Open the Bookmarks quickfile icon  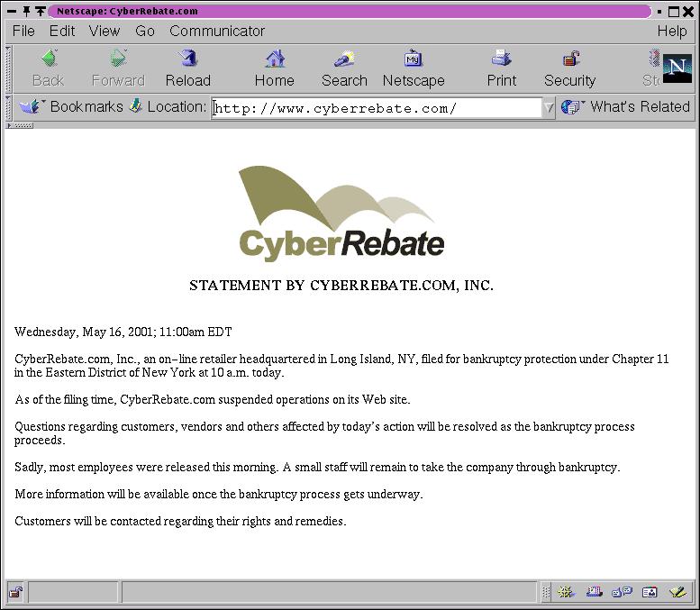click(x=31, y=106)
